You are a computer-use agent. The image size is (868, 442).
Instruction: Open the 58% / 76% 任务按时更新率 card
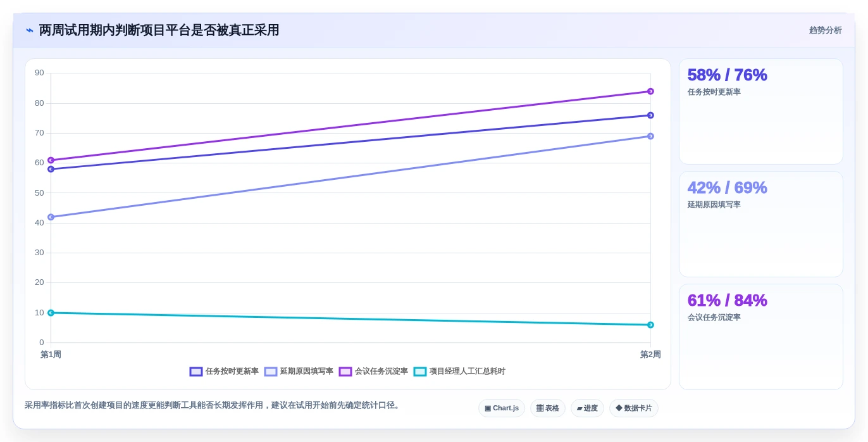(x=761, y=111)
